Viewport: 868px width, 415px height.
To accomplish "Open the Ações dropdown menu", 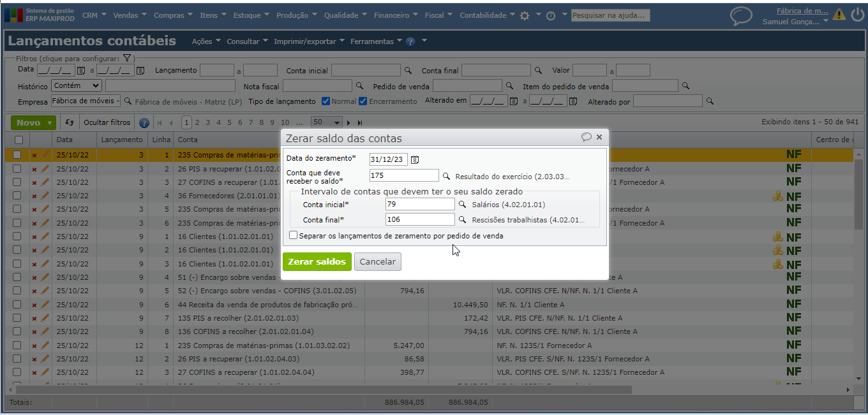I will point(206,41).
